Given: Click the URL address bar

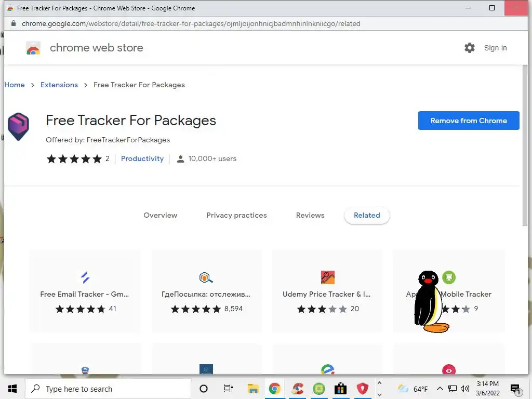Looking at the screenshot, I should 191,23.
